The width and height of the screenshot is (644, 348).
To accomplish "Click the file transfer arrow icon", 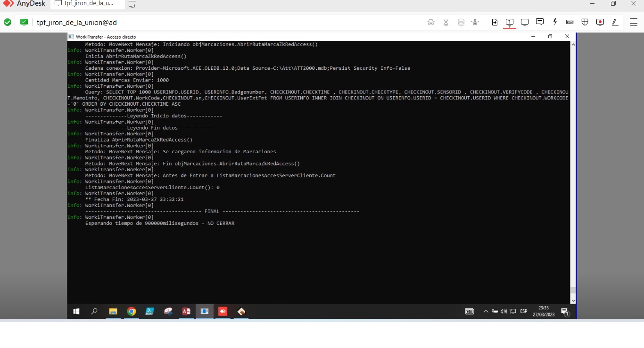I will tap(495, 22).
